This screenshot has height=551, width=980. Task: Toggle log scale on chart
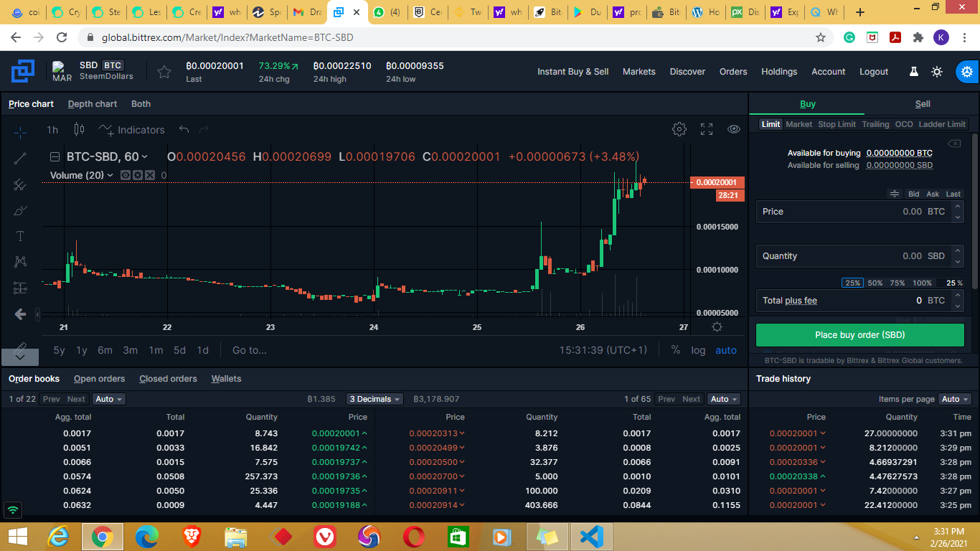pos(698,350)
